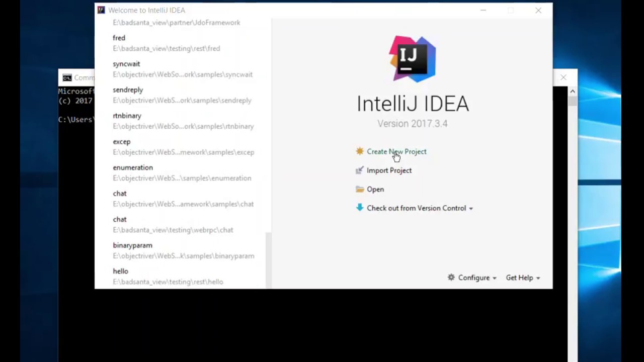Click the path ending in samples\rtnbinary
Screen dimensions: 644x362
pos(183,126)
